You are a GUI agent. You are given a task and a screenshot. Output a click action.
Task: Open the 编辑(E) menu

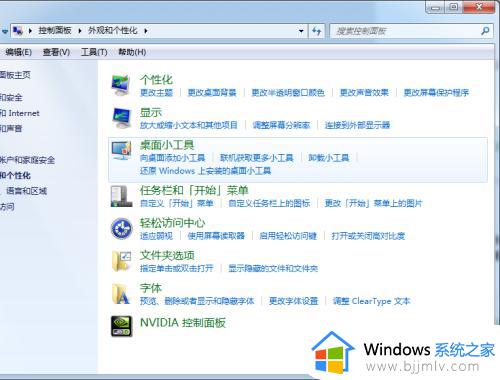click(19, 52)
